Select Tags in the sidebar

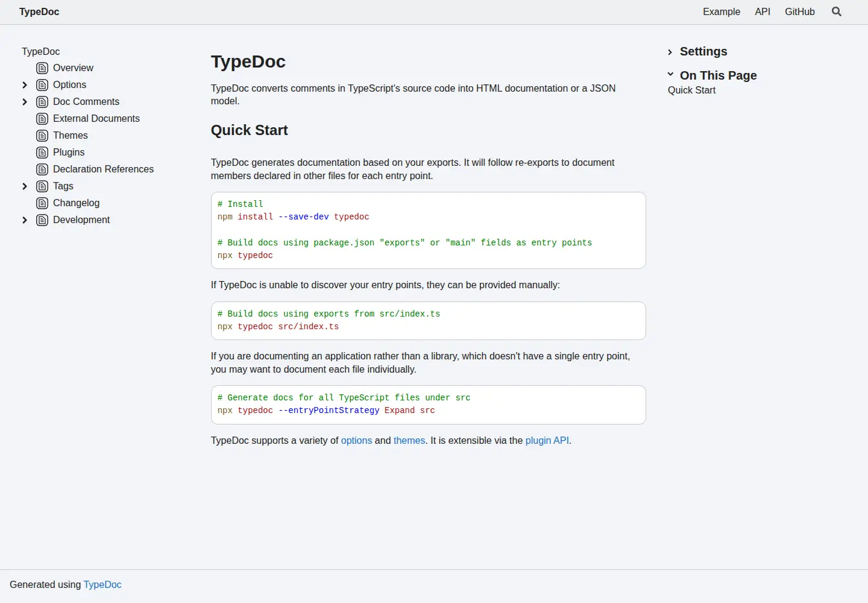click(63, 186)
